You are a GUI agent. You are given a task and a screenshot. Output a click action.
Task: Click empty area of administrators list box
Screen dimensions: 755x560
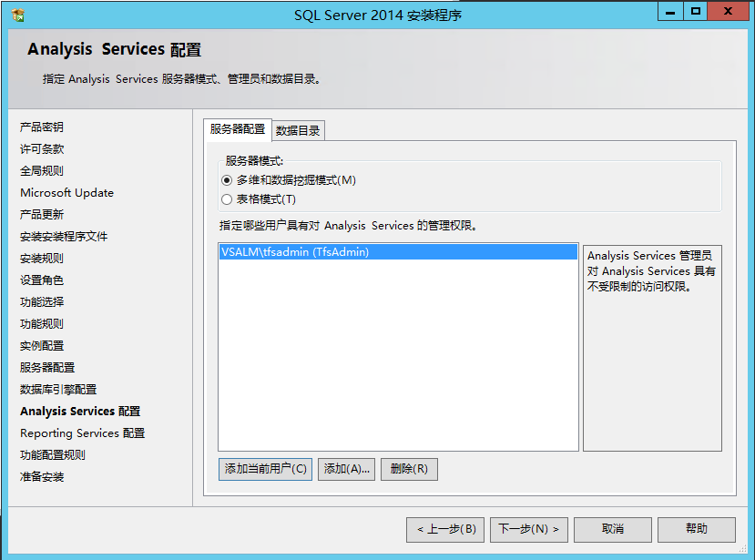[x=398, y=355]
